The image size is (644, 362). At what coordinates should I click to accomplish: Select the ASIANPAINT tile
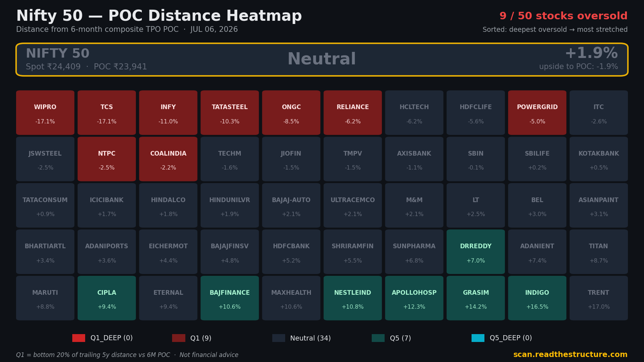click(599, 205)
